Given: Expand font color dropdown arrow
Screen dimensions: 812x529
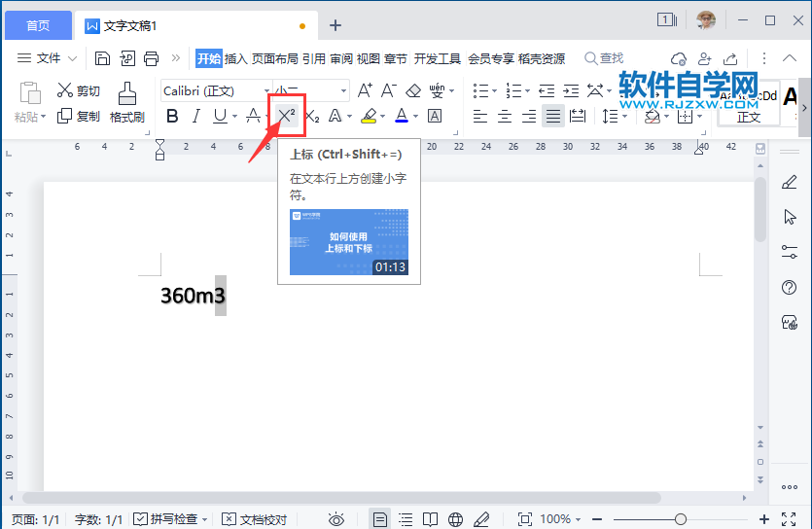Looking at the screenshot, I should (x=415, y=117).
